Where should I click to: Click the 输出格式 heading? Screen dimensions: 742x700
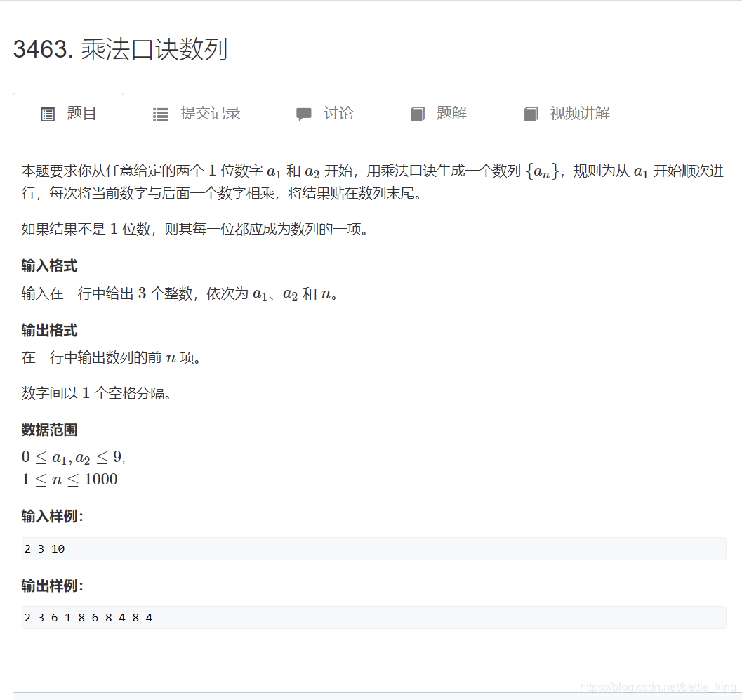[x=49, y=331]
